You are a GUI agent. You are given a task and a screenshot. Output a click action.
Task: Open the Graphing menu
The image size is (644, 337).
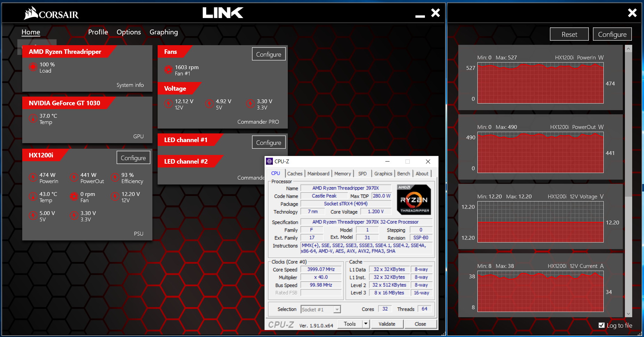[x=164, y=32]
